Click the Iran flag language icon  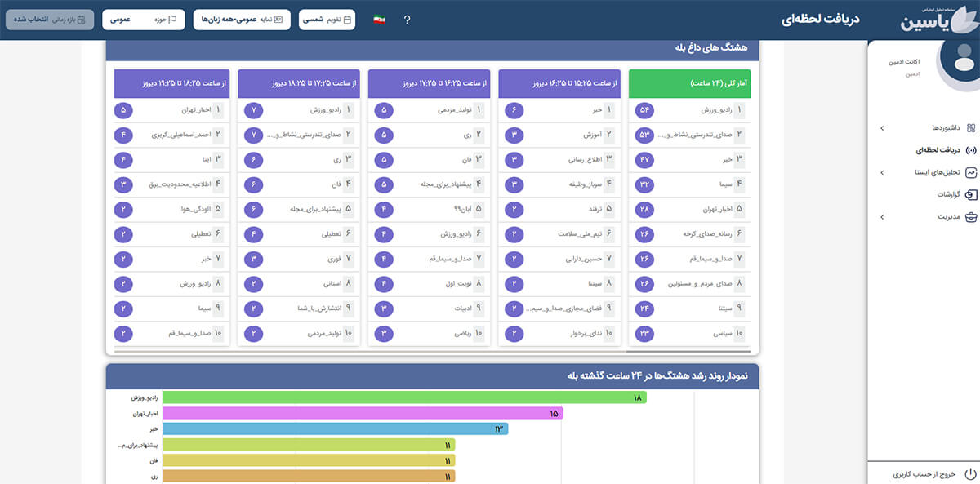tap(379, 20)
